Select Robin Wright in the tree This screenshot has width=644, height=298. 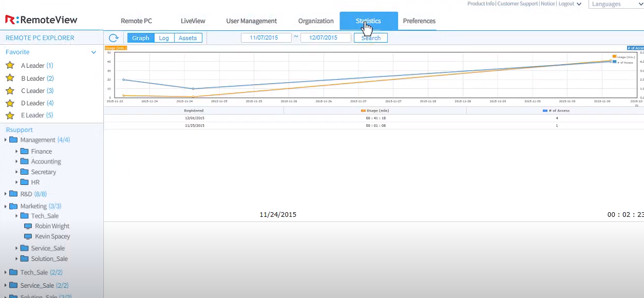[x=52, y=226]
